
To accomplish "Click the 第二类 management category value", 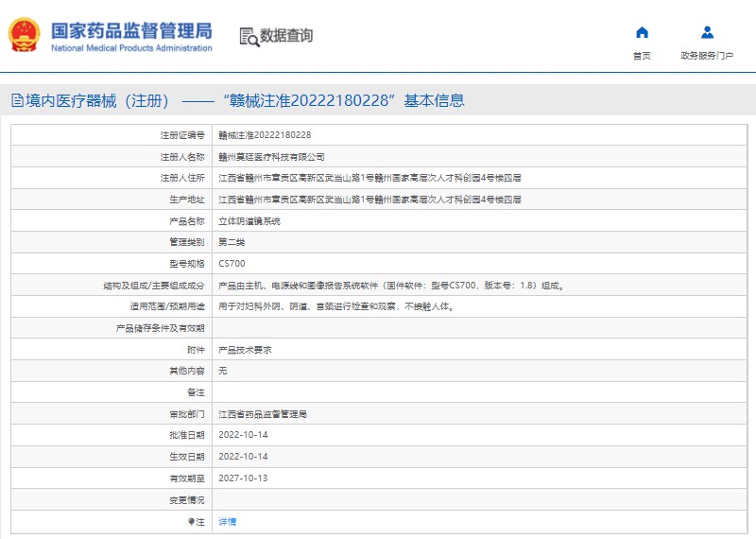I will [232, 242].
